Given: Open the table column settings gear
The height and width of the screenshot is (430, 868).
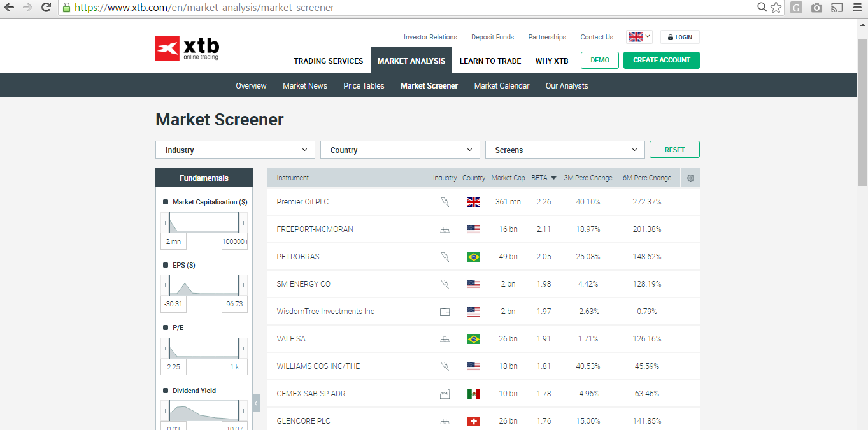Looking at the screenshot, I should [x=690, y=178].
